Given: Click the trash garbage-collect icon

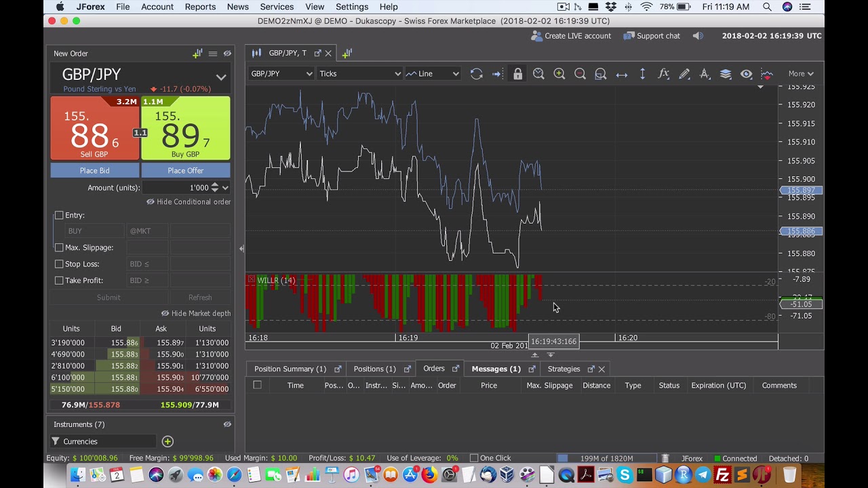Looking at the screenshot, I should point(665,459).
